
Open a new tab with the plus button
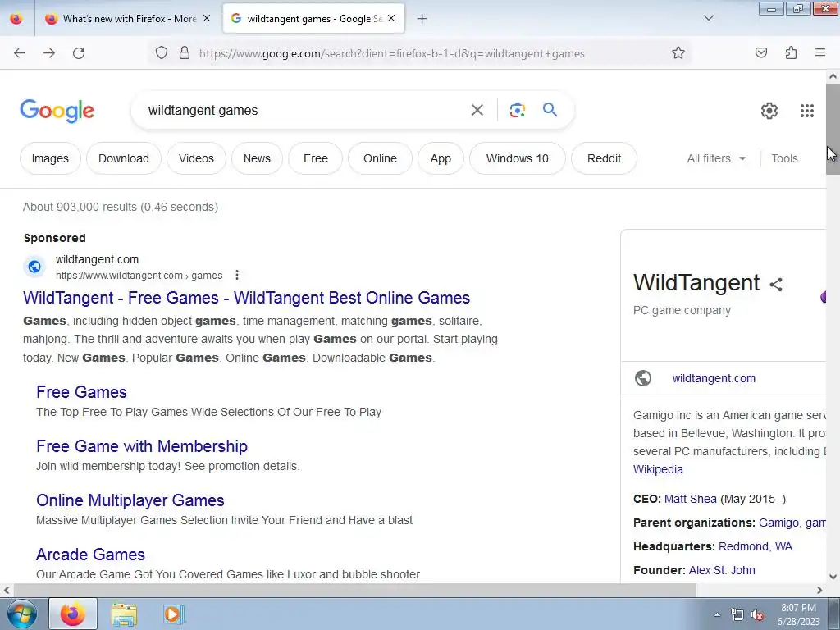click(422, 19)
